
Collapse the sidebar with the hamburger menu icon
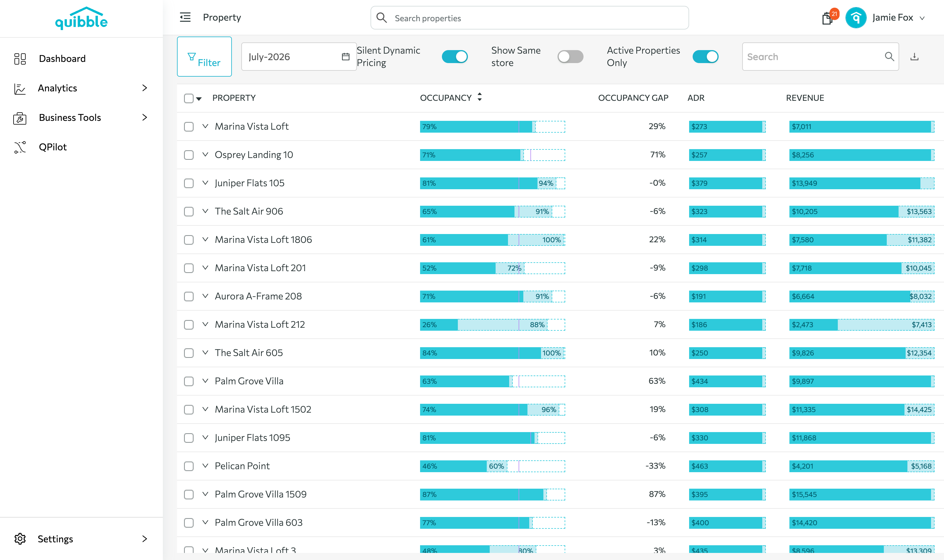point(185,17)
